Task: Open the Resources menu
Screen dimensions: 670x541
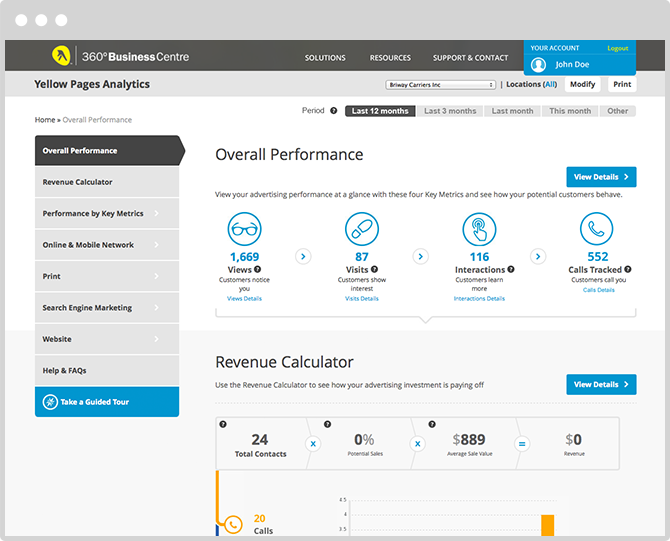Action: click(390, 58)
